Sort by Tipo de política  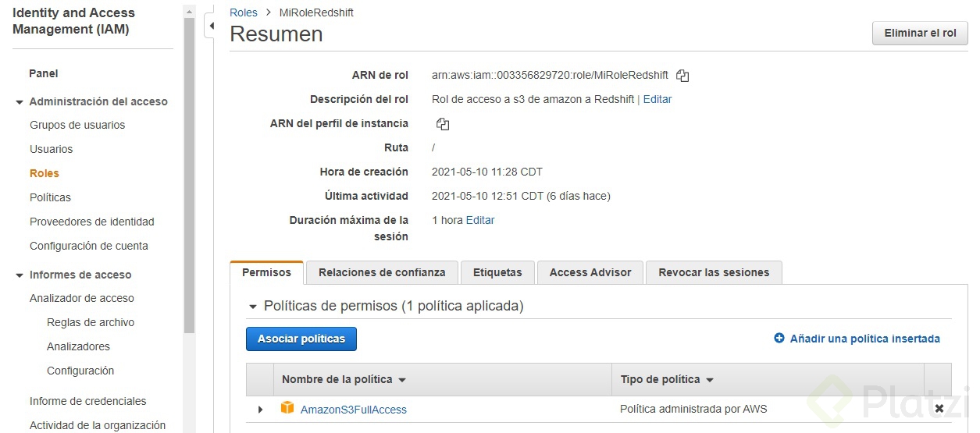(667, 380)
